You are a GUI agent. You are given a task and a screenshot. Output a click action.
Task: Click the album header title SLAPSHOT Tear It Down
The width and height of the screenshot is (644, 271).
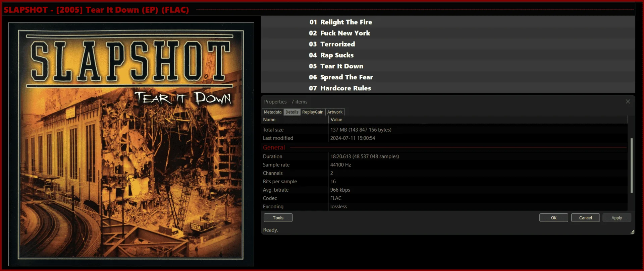tap(96, 10)
